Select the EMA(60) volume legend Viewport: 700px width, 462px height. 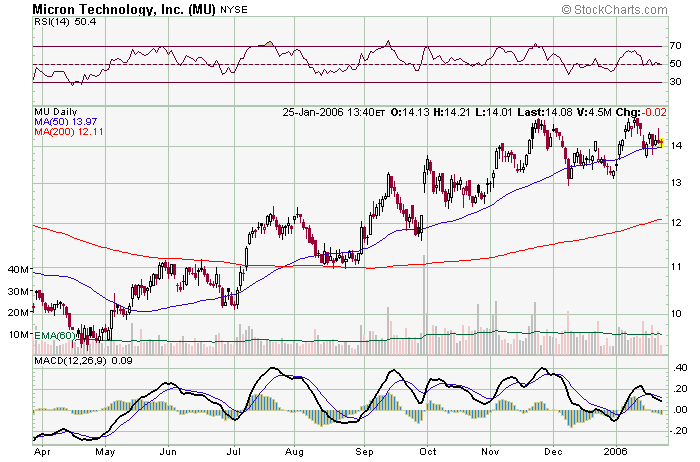[54, 335]
